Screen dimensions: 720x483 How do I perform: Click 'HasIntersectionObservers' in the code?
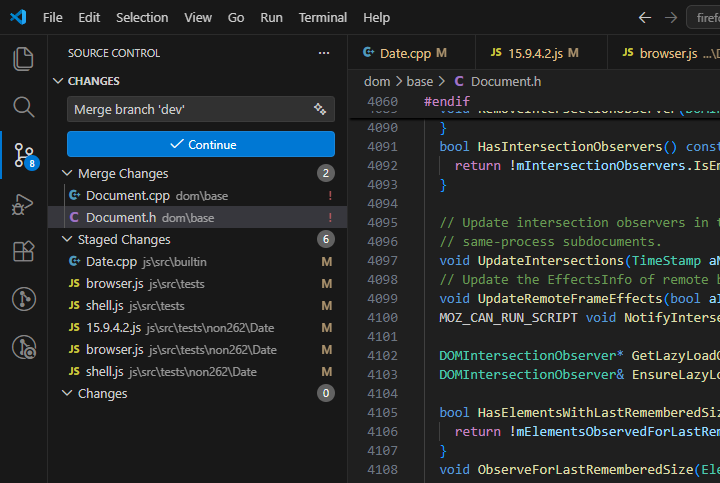click(x=570, y=147)
